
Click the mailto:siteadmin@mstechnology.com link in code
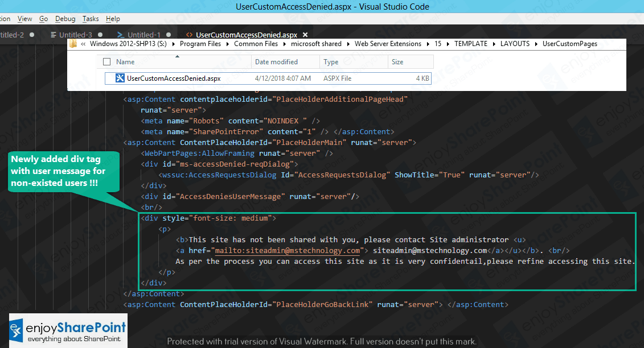288,250
